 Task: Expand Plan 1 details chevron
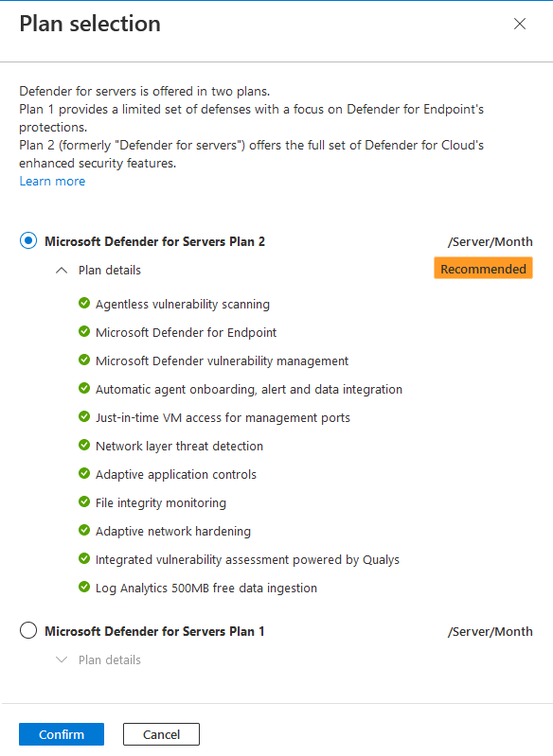click(x=62, y=659)
